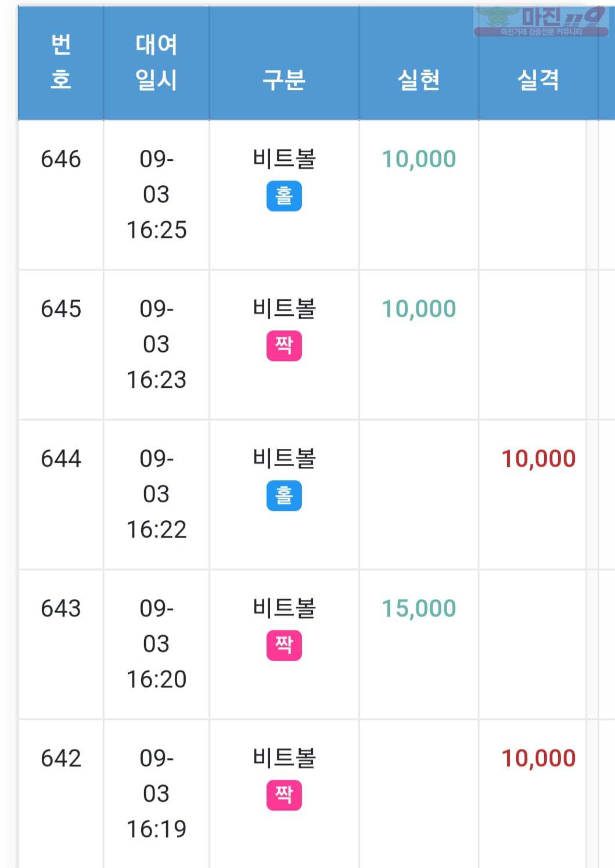Select row number 643
The width and height of the screenshot is (615, 868).
[61, 608]
